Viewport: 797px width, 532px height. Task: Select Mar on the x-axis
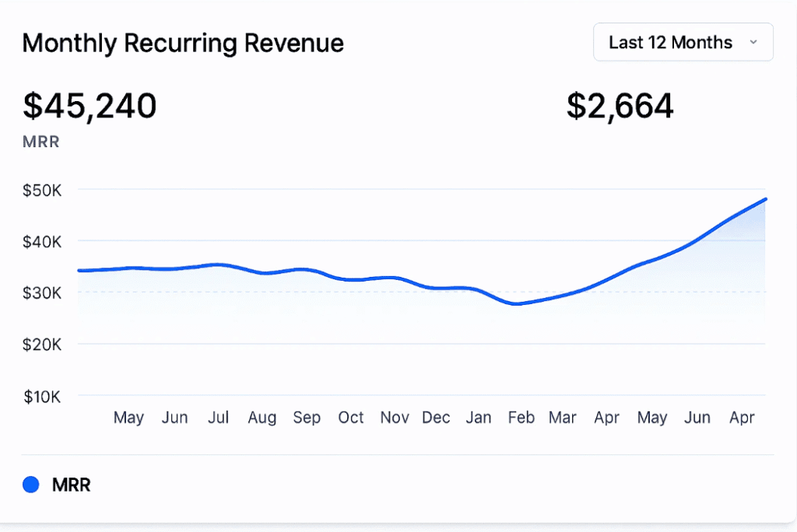(x=562, y=418)
